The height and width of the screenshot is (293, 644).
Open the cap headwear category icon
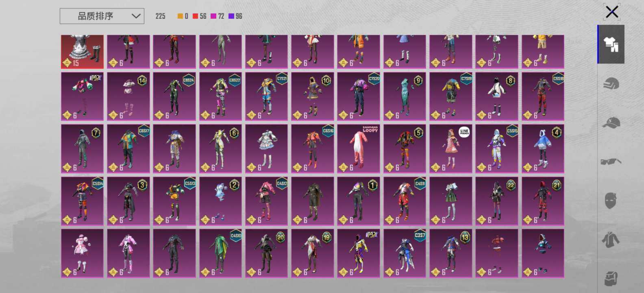point(611,122)
